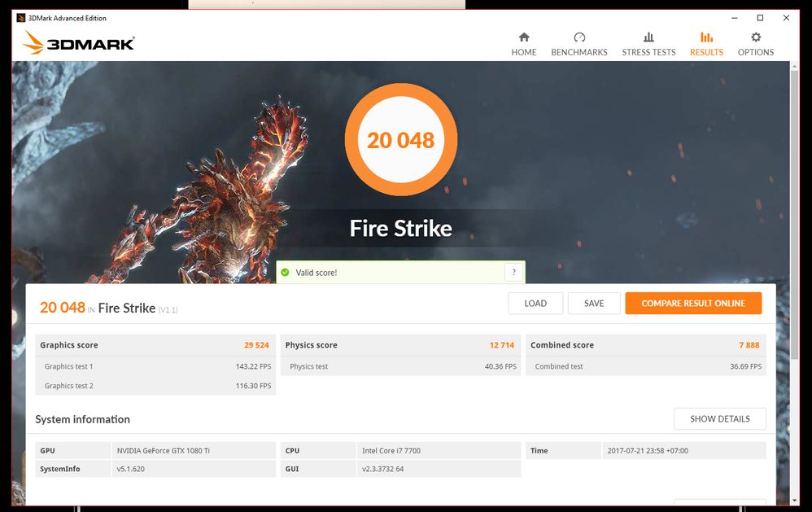Open Benchmarks via the gauge icon
The height and width of the screenshot is (512, 812).
(579, 37)
